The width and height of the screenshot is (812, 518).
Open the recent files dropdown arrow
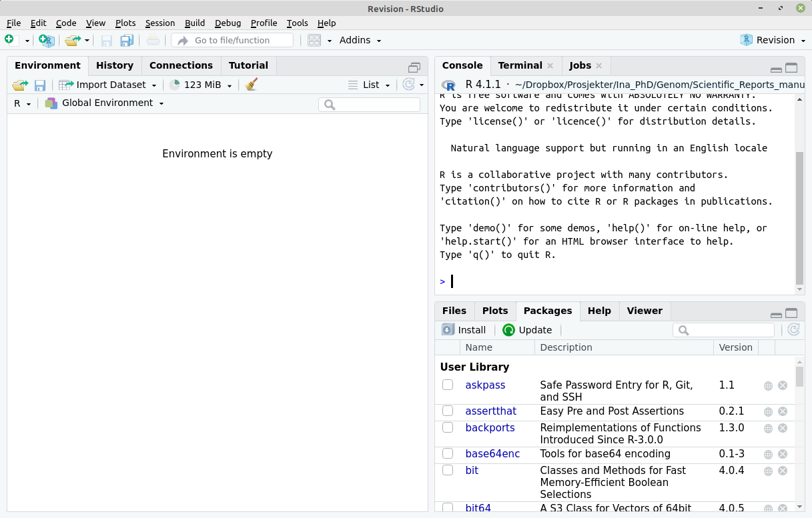pos(87,41)
